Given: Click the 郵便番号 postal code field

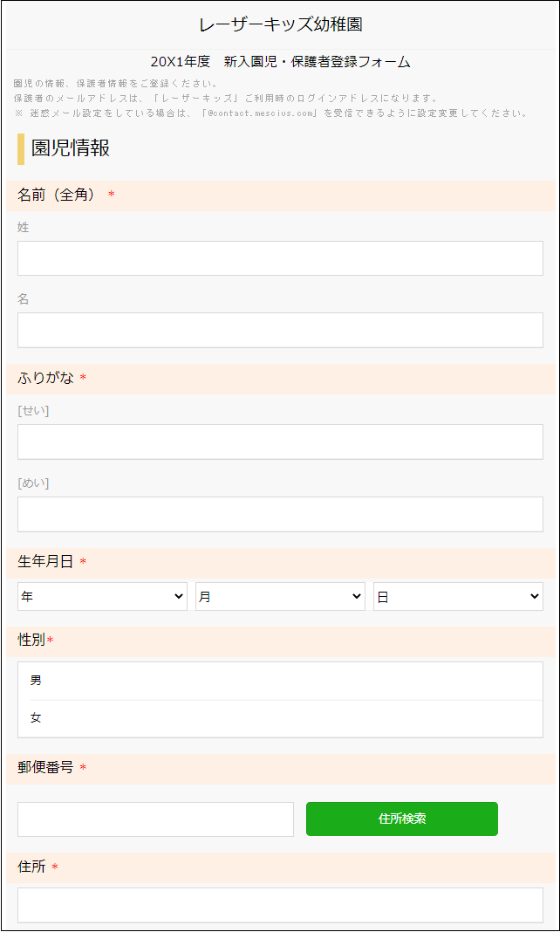Looking at the screenshot, I should point(155,819).
